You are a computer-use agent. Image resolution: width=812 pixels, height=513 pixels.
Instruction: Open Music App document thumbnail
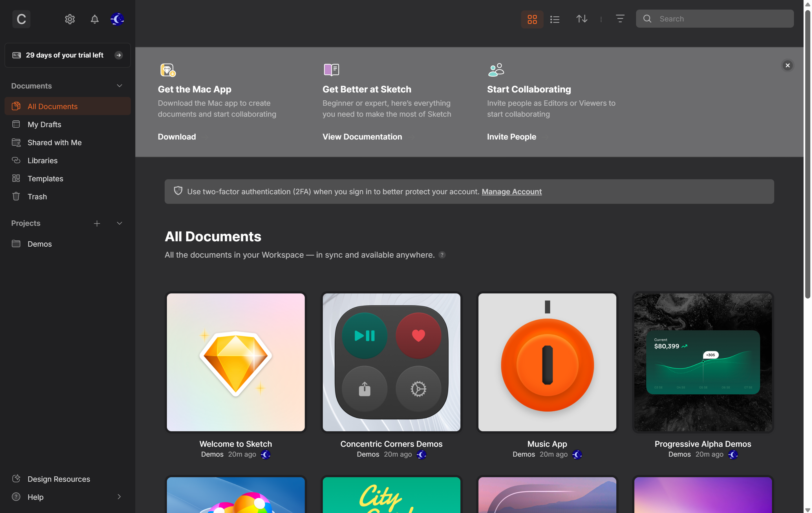pos(547,362)
